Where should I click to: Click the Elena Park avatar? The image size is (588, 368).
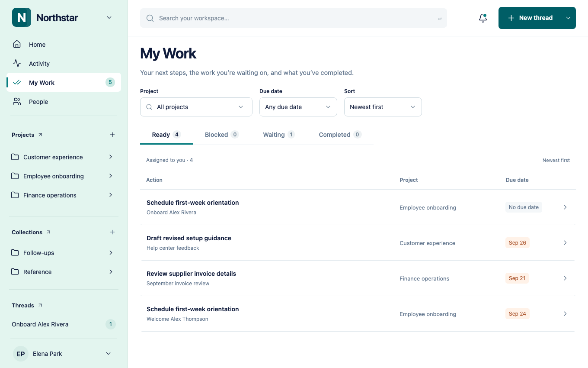click(x=21, y=354)
